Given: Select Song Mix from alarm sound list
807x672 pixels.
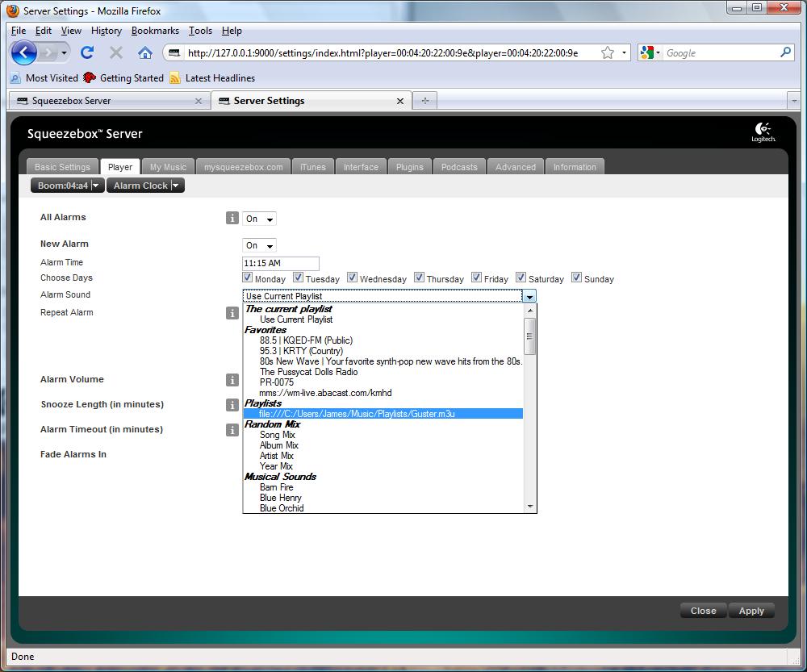Looking at the screenshot, I should tap(277, 435).
